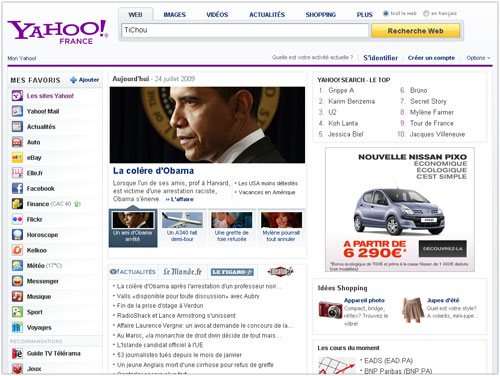Select the 'Un A340 fait demi-tour' thumbnail
Screen dimensions: 500x376
tap(182, 228)
